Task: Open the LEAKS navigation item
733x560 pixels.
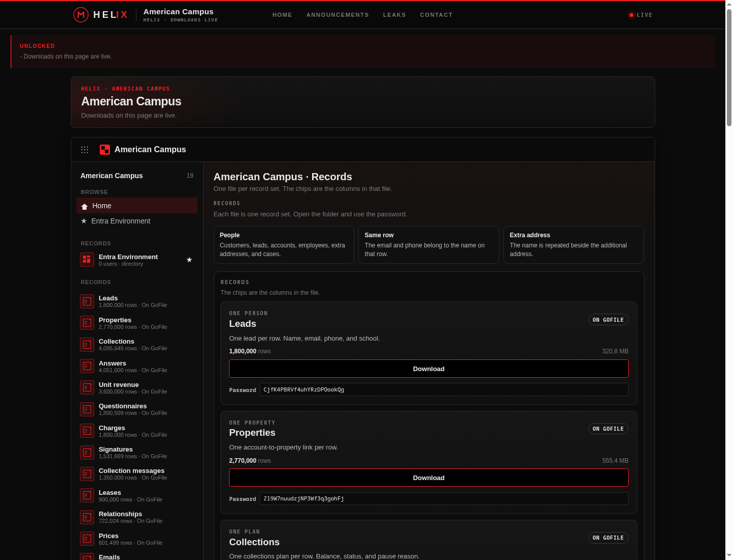Action: pos(394,15)
